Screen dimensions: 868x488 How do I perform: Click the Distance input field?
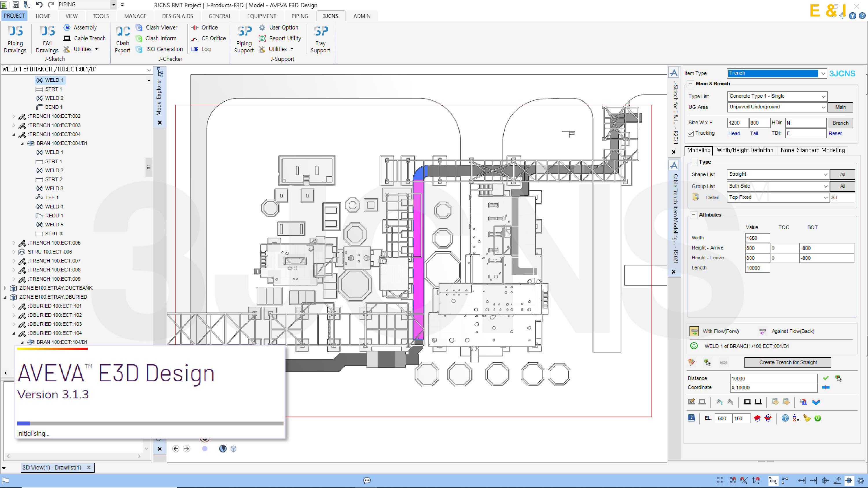[774, 378]
